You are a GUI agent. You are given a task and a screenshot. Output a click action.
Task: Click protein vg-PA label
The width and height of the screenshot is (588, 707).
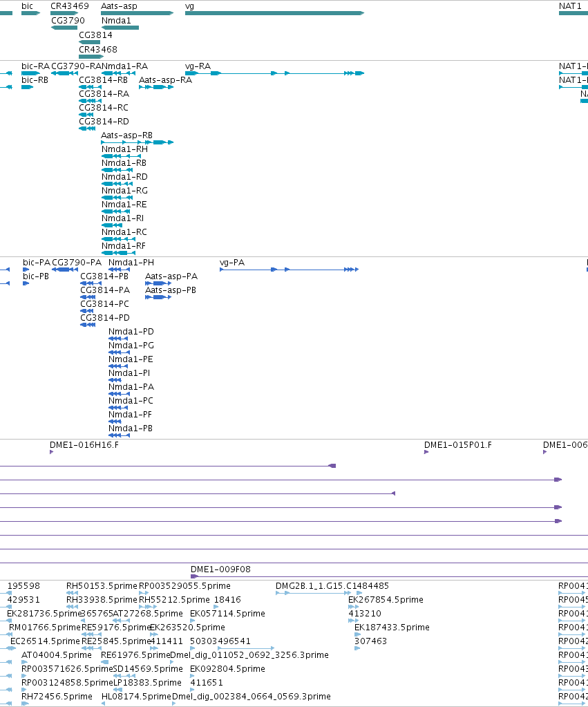(x=232, y=263)
